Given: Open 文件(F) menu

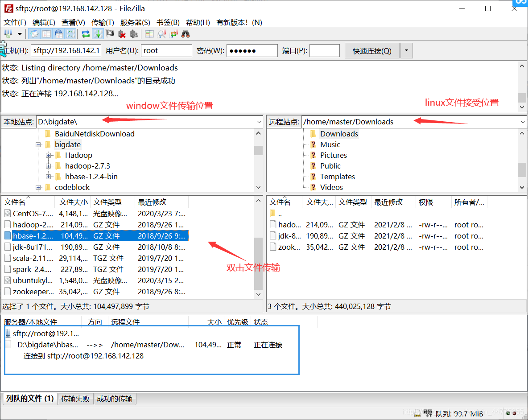Looking at the screenshot, I should coord(15,23).
